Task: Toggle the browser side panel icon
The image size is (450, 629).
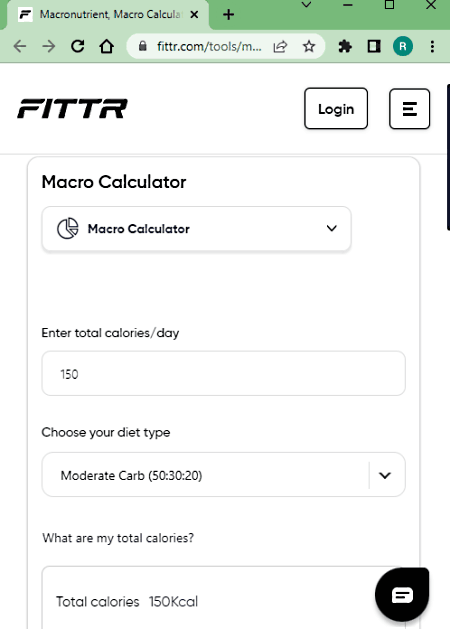Action: 374,47
